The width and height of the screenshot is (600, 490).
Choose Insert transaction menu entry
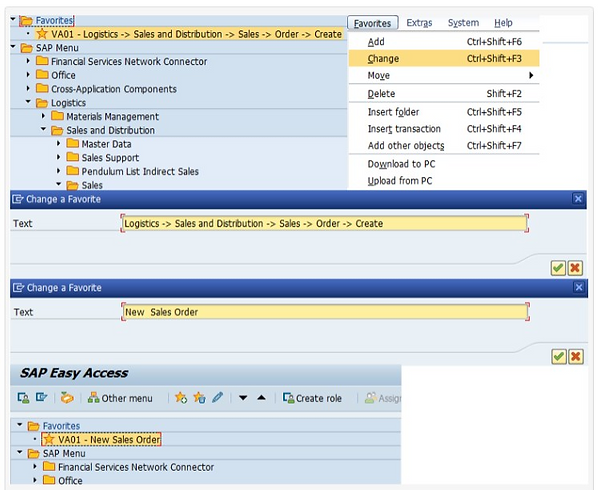tap(444, 129)
